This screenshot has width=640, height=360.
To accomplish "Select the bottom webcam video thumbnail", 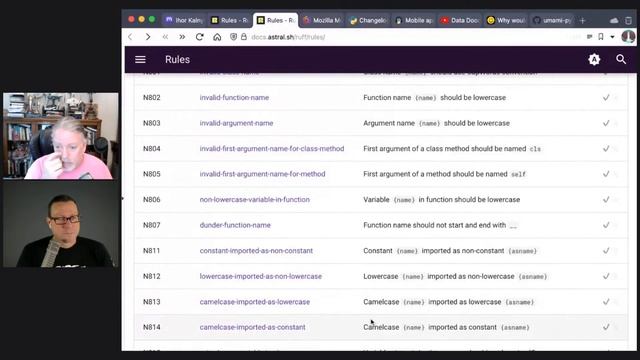I will 60,224.
